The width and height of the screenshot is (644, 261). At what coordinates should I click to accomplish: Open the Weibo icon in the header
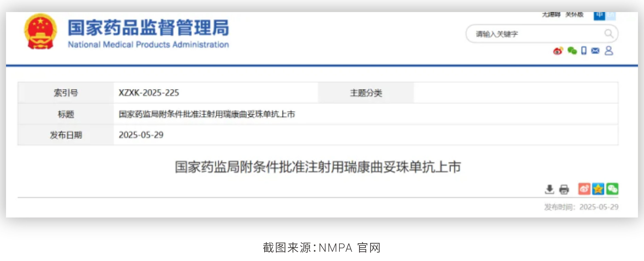(558, 51)
